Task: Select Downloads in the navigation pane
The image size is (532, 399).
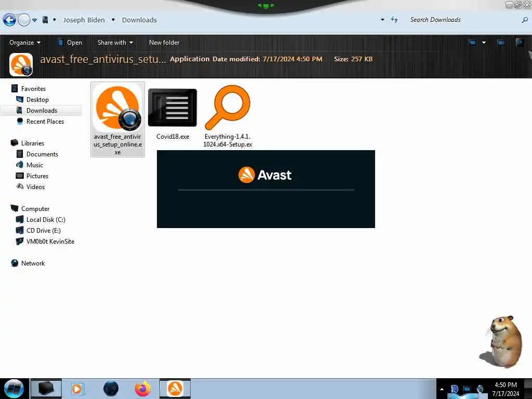Action: 42,111
